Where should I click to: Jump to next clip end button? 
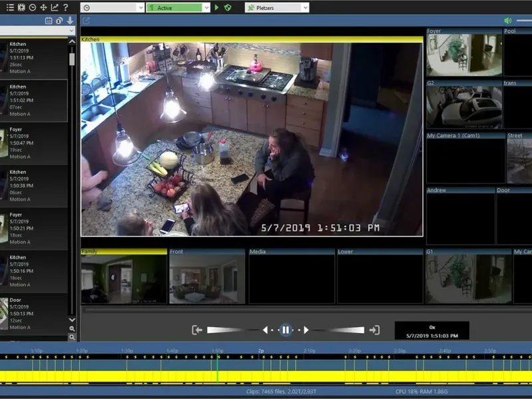374,330
